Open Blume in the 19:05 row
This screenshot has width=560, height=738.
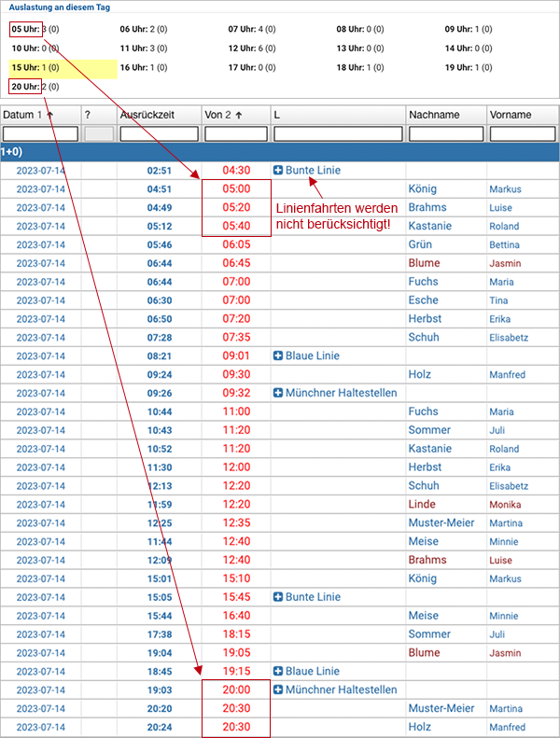(425, 653)
